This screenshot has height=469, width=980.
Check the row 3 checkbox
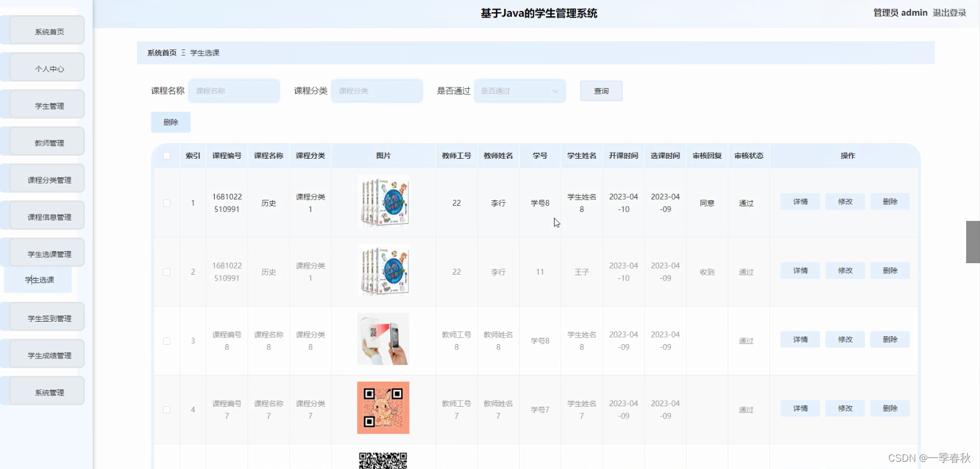tap(167, 341)
